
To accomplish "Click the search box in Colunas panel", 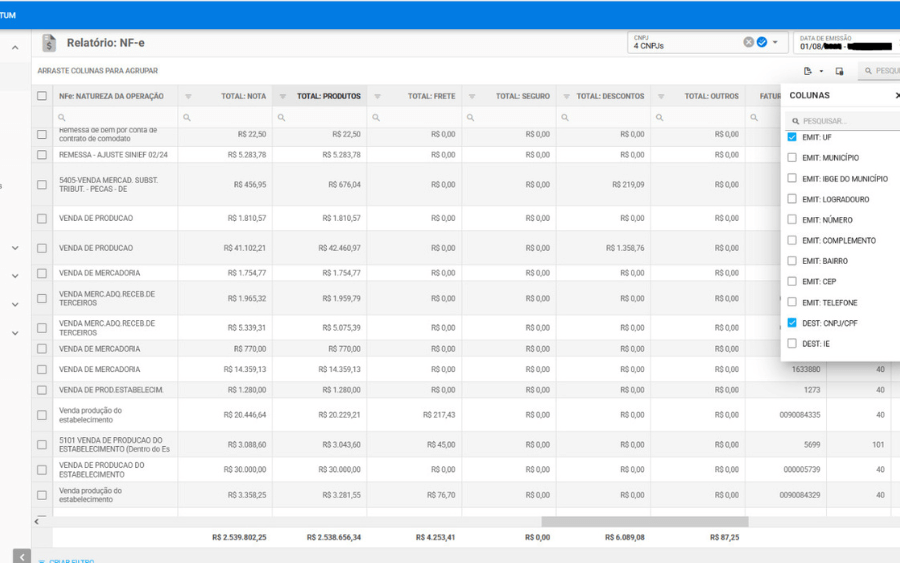I will pyautogui.click(x=843, y=121).
